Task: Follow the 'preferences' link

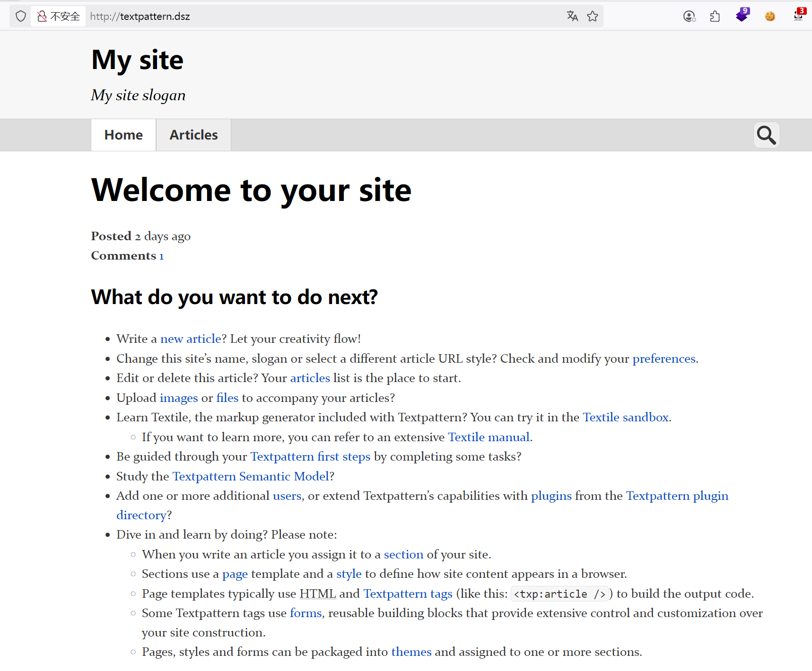Action: click(x=664, y=359)
